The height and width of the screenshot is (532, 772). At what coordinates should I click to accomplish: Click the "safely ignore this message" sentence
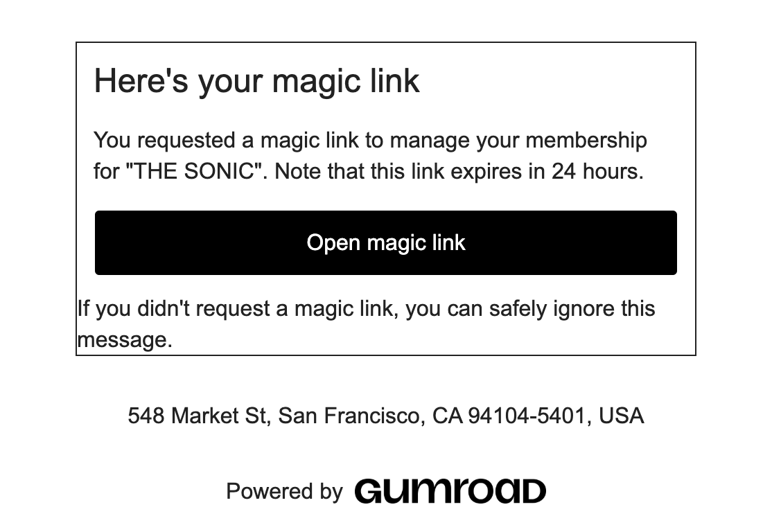click(x=367, y=323)
